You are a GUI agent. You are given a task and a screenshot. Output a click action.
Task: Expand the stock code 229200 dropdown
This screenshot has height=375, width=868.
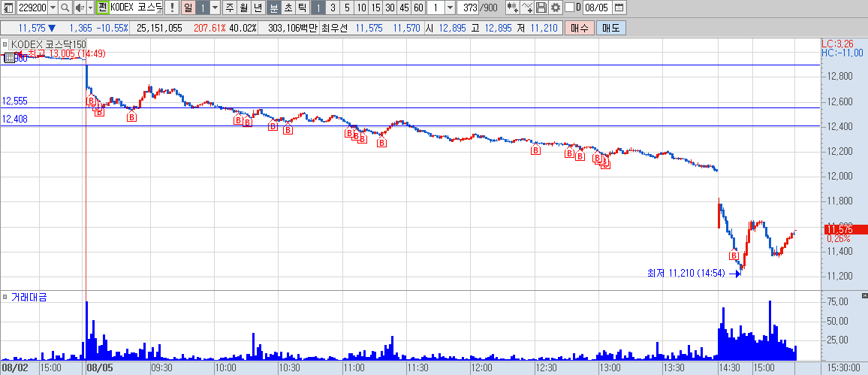tap(53, 8)
